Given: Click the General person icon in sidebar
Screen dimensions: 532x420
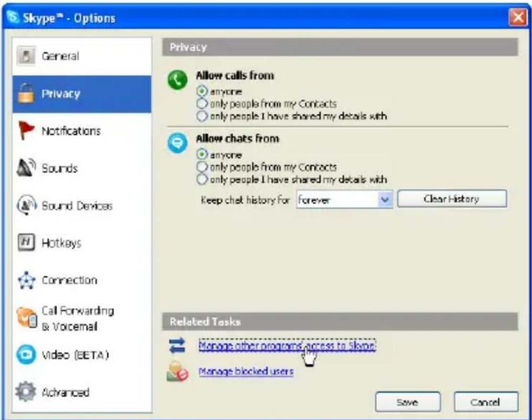Looking at the screenshot, I should pos(26,56).
